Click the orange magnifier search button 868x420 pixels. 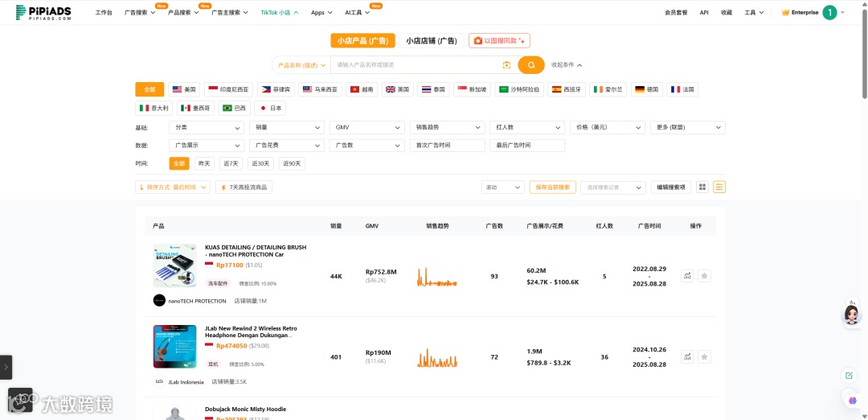coord(531,65)
